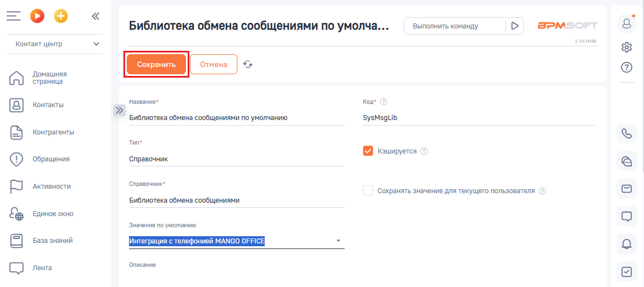Click the orange play process button
This screenshot has width=644, height=287.
[x=37, y=16]
